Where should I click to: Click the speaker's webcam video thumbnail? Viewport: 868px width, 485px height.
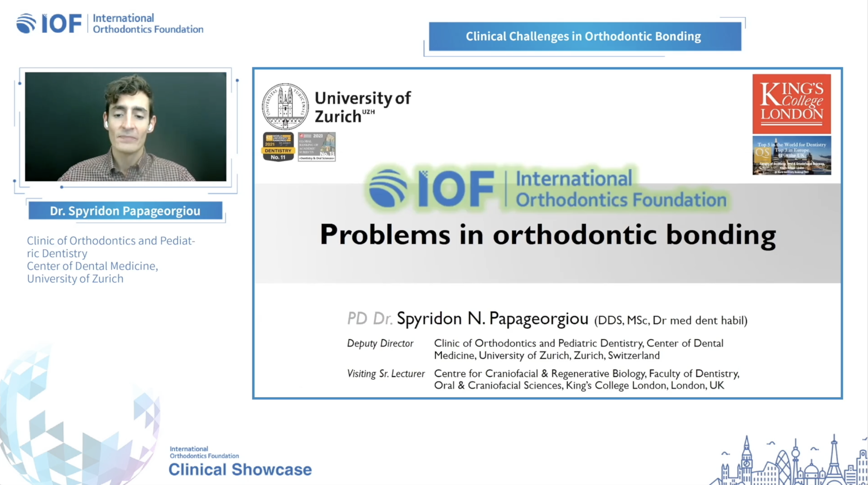(x=126, y=126)
